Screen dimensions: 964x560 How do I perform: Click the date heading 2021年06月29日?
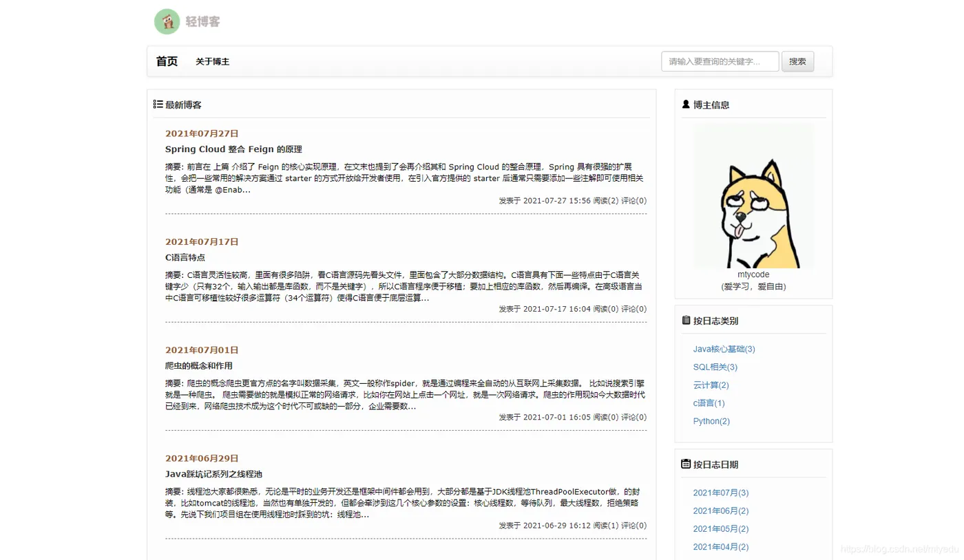click(202, 458)
